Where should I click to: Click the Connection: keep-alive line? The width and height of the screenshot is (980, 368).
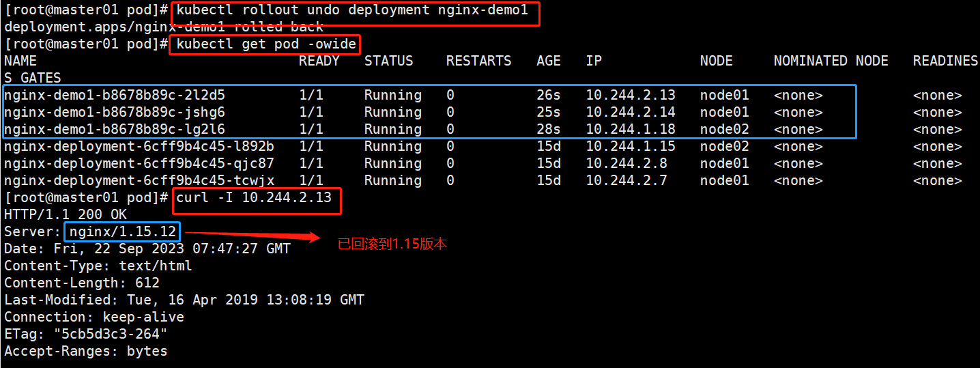[94, 317]
